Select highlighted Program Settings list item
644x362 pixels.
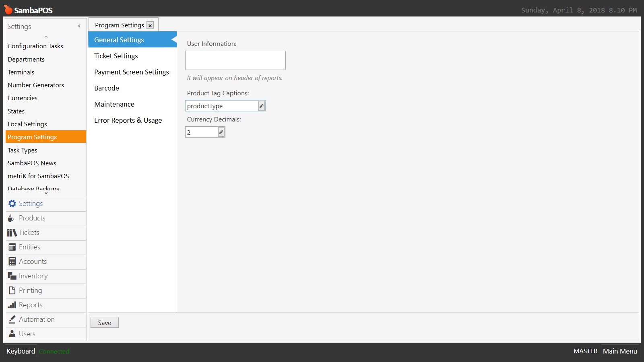46,137
